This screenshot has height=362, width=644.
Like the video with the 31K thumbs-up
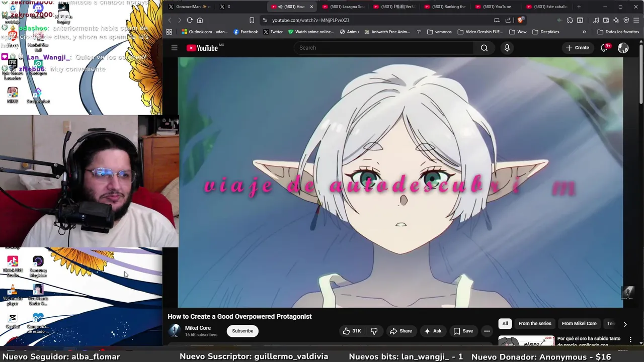point(352,331)
